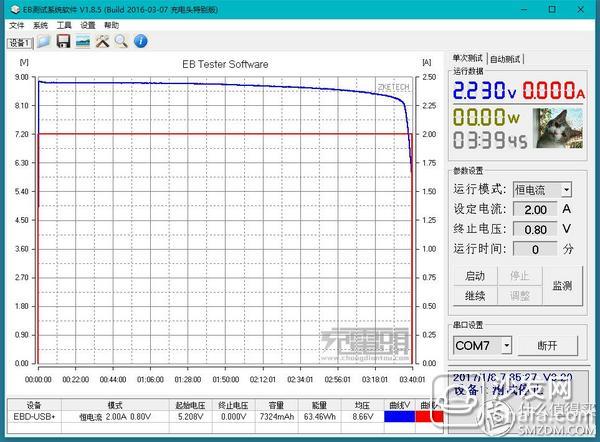600x442 pixels.
Task: Maximize the EB tester window
Action: [x=552, y=9]
